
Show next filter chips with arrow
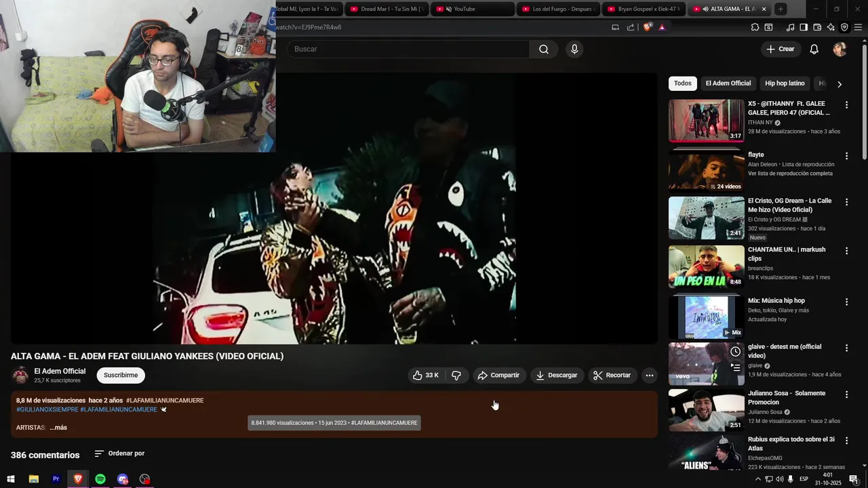point(840,84)
